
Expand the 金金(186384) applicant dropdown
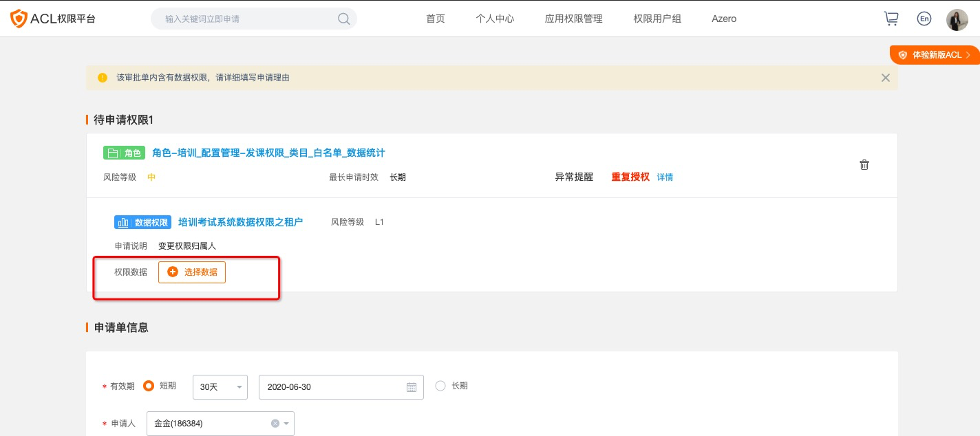coord(220,424)
